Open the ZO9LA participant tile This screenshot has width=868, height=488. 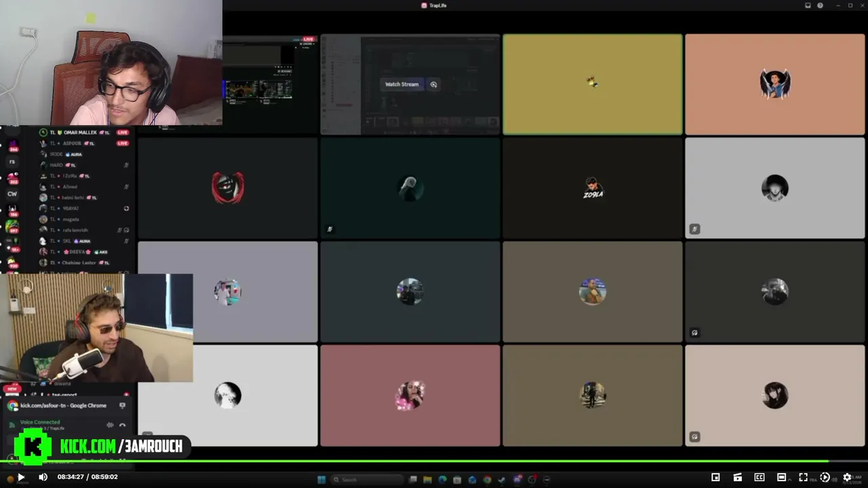pos(593,188)
